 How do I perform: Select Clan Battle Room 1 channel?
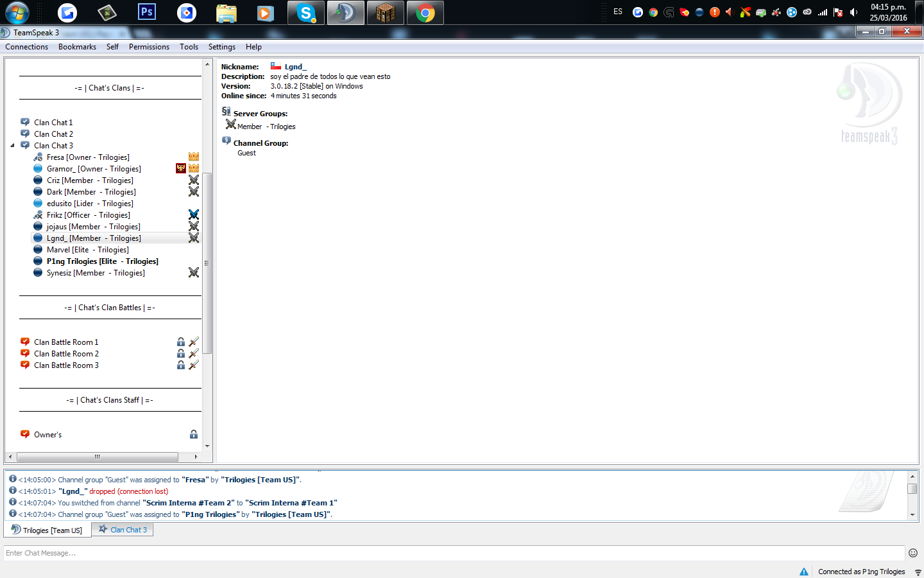tap(66, 342)
